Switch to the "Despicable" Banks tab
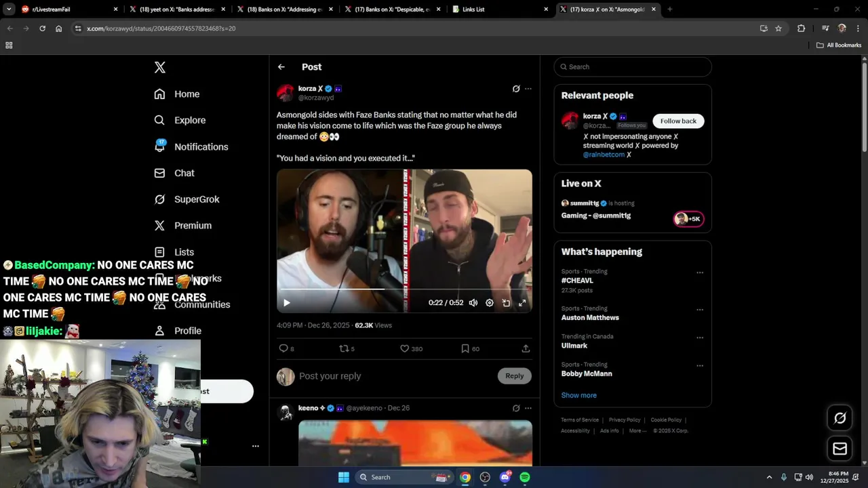868x488 pixels. [x=393, y=9]
